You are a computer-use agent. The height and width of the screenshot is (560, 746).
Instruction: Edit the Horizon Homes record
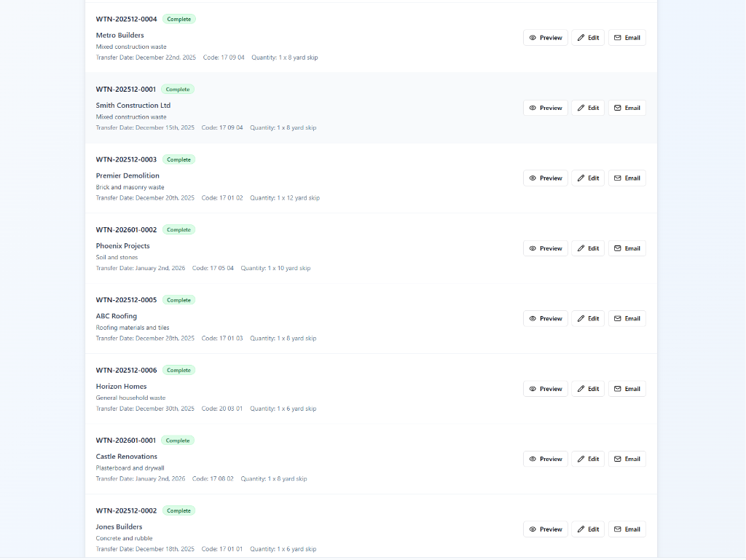click(x=588, y=389)
